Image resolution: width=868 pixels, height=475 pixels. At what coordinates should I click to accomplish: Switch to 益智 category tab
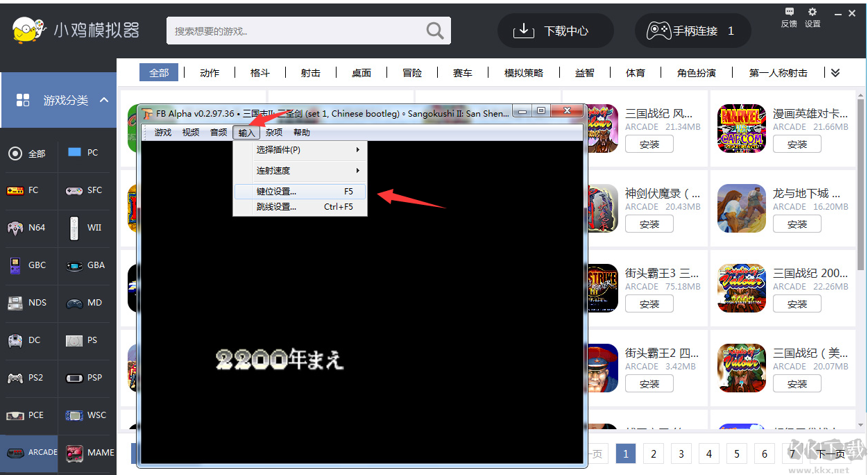[585, 72]
